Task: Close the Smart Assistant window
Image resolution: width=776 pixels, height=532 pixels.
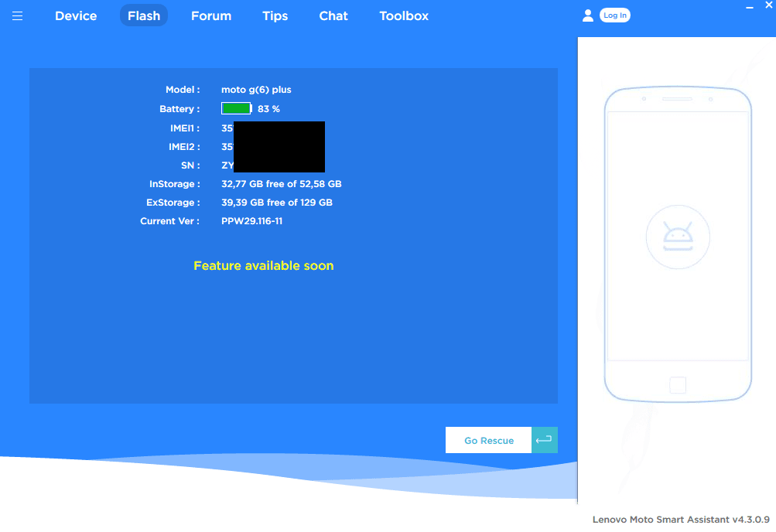Action: click(769, 5)
